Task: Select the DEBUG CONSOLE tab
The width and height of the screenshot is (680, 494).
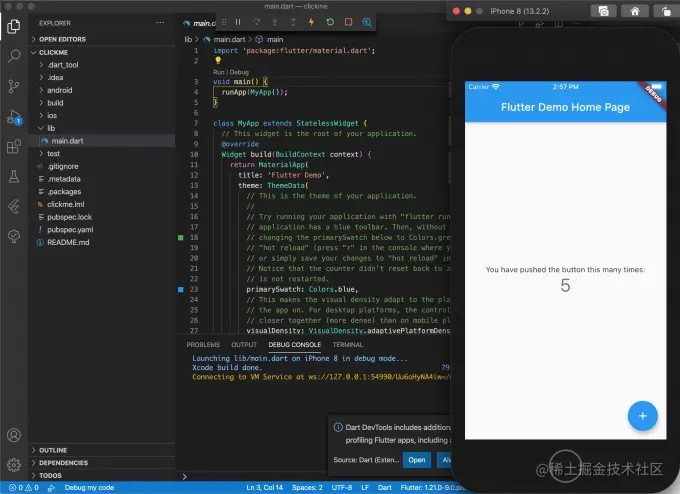Action: click(294, 345)
